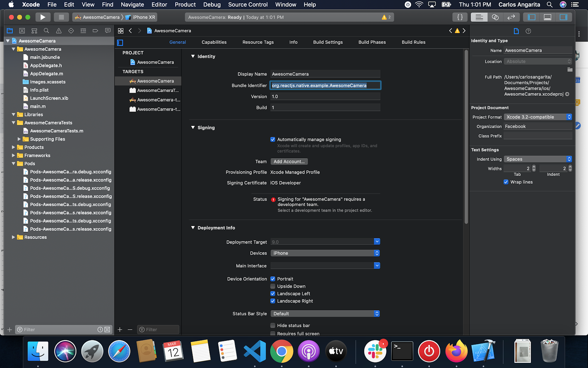Increment the Tab width stepper
588x368 pixels.
[534, 167]
